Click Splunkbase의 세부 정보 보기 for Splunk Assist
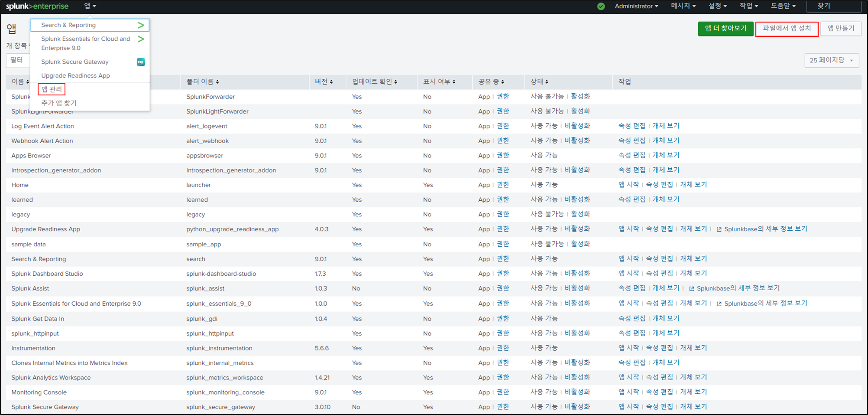The image size is (868, 415). click(x=738, y=289)
